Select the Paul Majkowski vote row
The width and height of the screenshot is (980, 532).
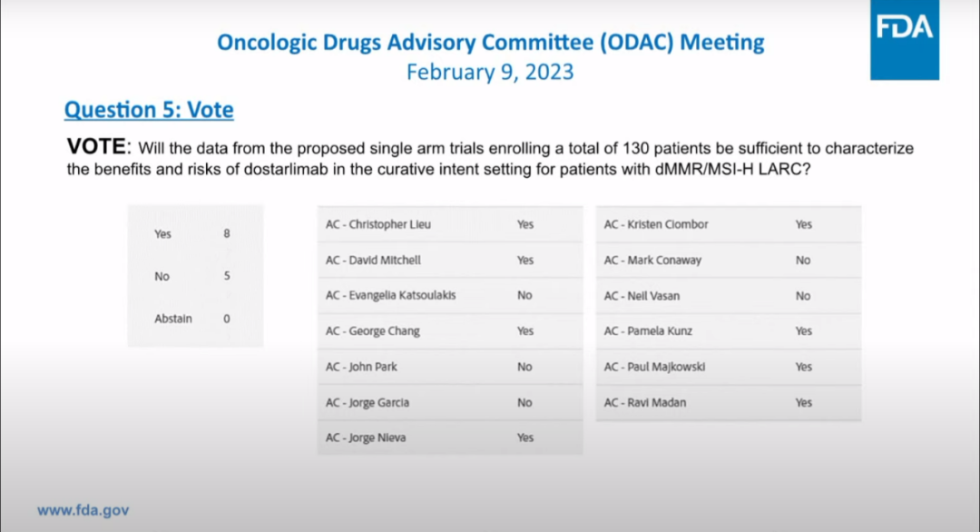[x=728, y=367]
